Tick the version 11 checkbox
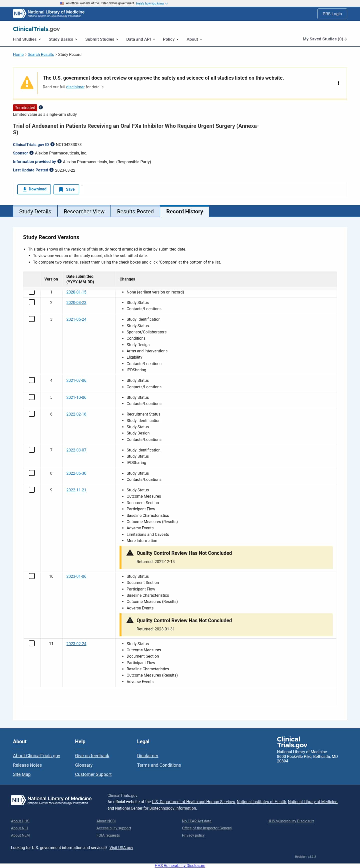Image resolution: width=360 pixels, height=868 pixels. 32,643
